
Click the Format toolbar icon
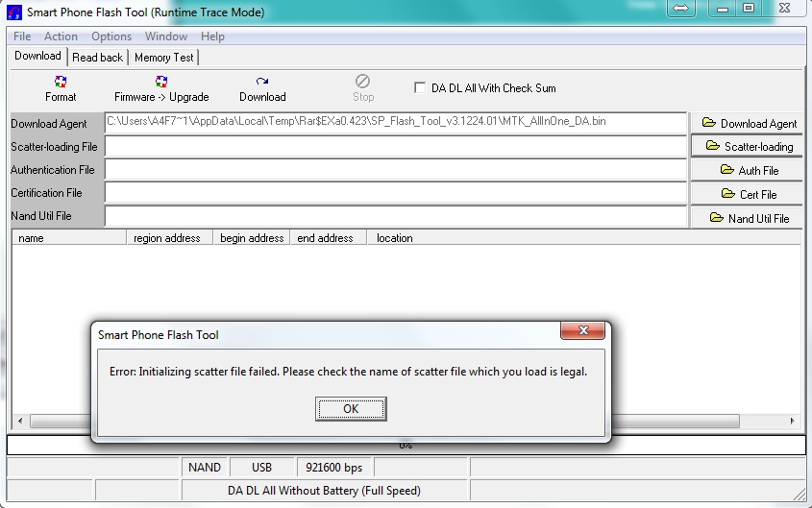click(x=61, y=83)
